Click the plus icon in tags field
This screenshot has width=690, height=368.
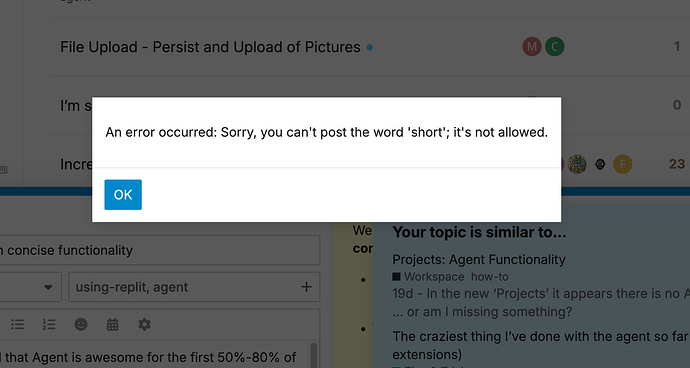click(306, 287)
